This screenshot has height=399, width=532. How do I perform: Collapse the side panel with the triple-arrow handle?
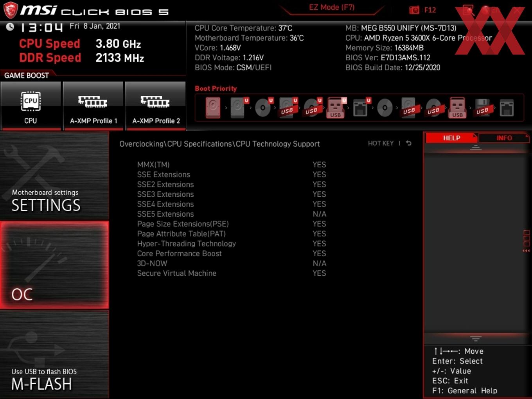[x=526, y=251]
